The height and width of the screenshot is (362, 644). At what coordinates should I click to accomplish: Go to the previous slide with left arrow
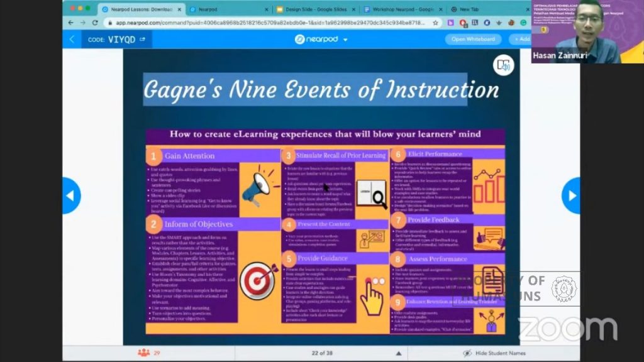click(x=71, y=196)
